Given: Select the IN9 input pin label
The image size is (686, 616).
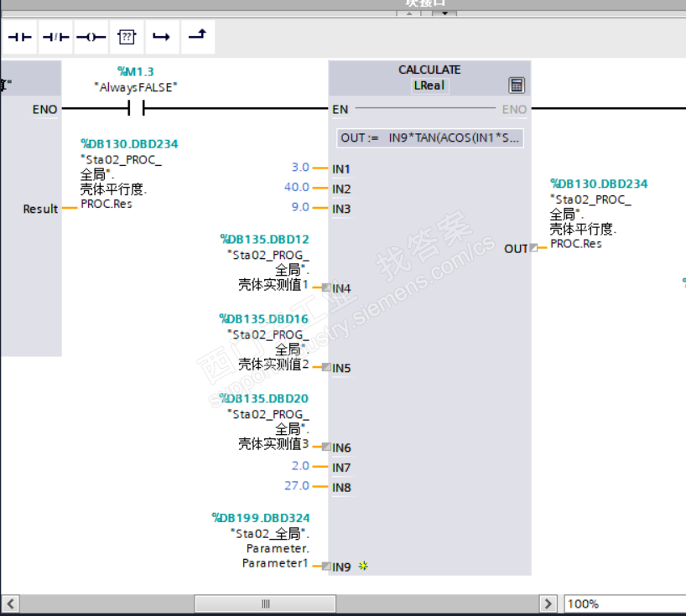Looking at the screenshot, I should 341,567.
